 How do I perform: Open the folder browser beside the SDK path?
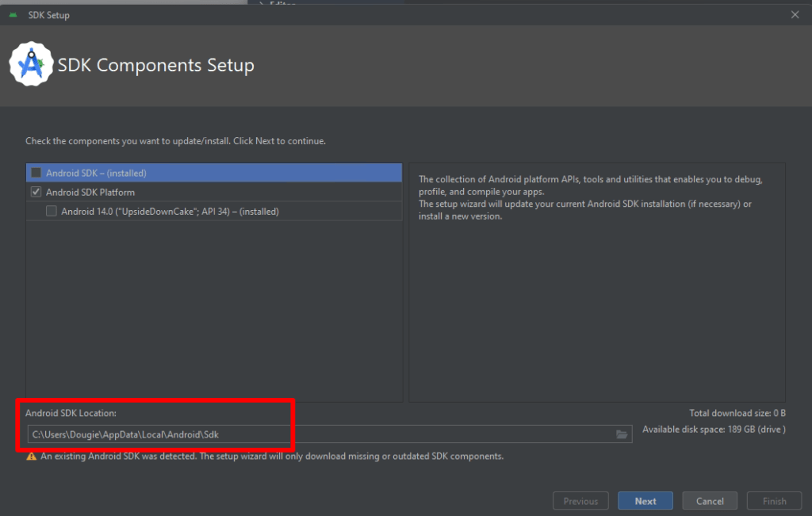621,434
